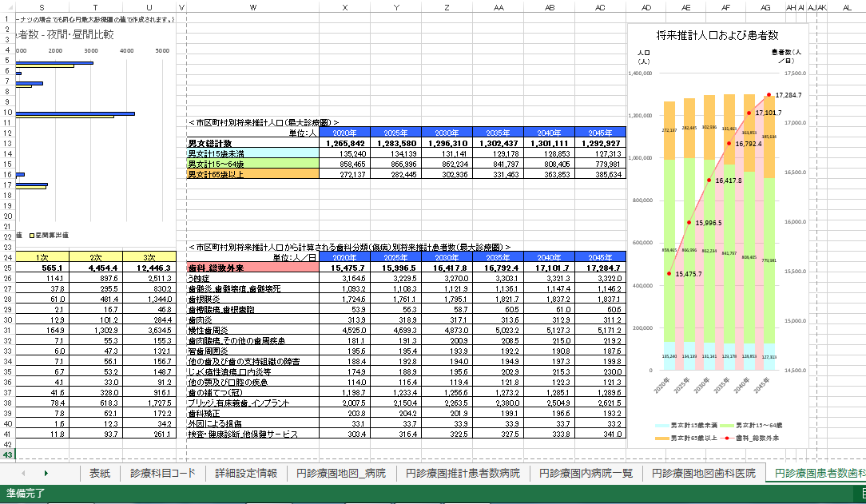The image size is (866, 504).
Task: Click the 男女計15～64歳 chart legend entry
Action: coord(752,426)
